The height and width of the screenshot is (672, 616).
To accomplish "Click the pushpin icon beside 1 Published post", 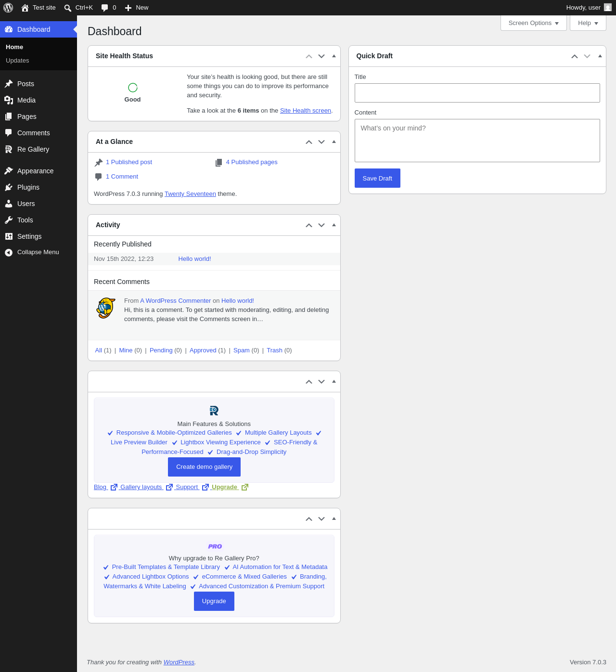I will (x=99, y=163).
